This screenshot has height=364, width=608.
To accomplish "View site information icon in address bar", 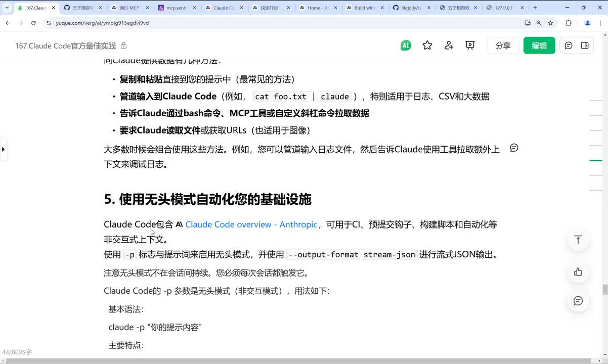I will pos(49,23).
